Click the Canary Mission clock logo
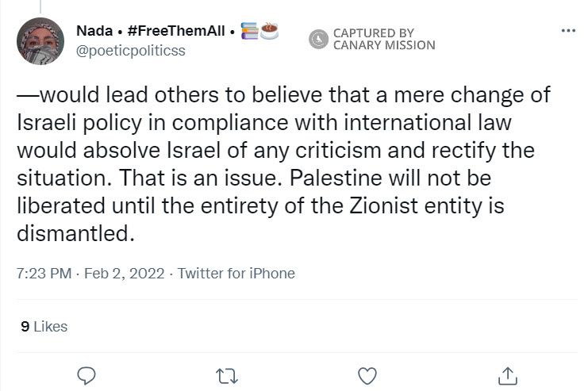This screenshot has height=391, width=588. [319, 39]
